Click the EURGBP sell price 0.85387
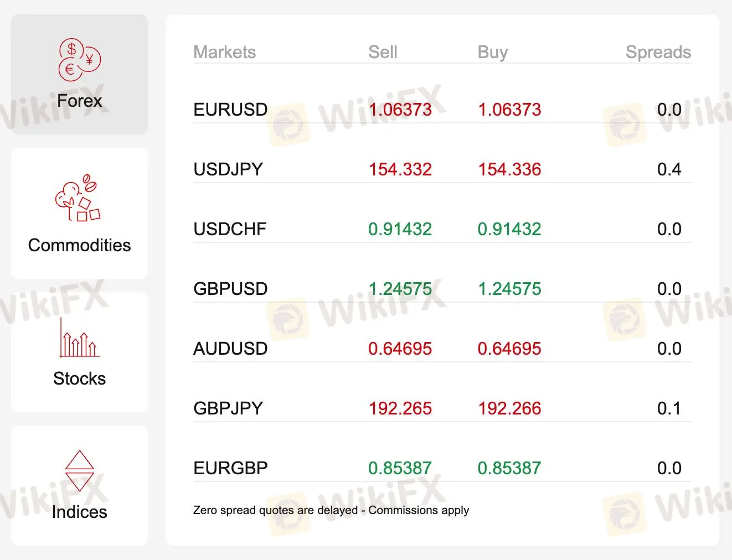The height and width of the screenshot is (560, 732). coord(400,468)
